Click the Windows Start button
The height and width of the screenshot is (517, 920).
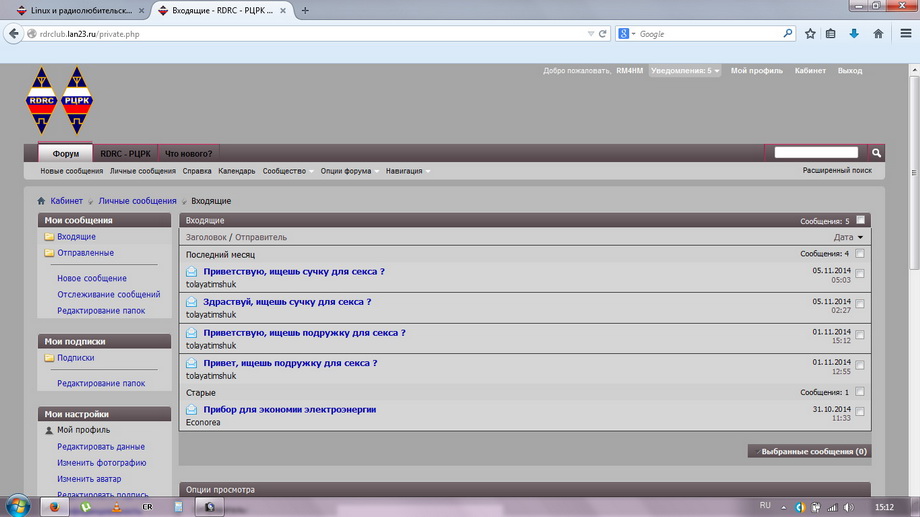[15, 506]
